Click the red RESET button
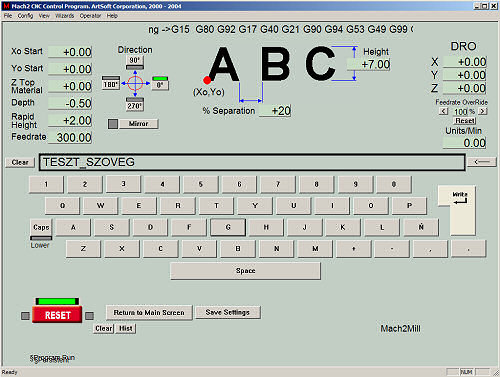Screen dimensions: 500x377 pyautogui.click(x=57, y=315)
